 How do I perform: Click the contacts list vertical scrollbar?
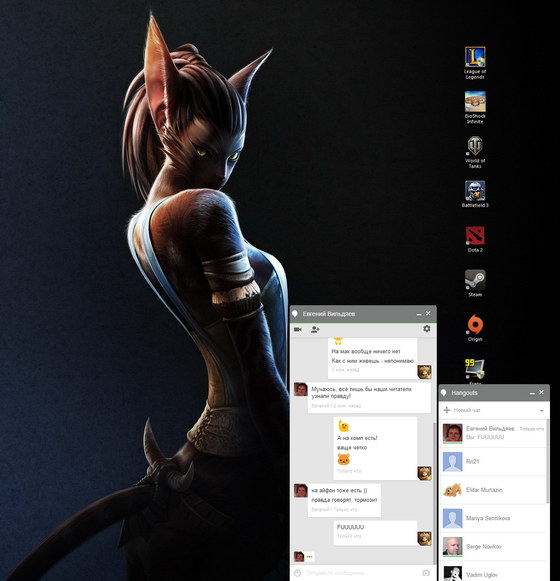(x=547, y=462)
